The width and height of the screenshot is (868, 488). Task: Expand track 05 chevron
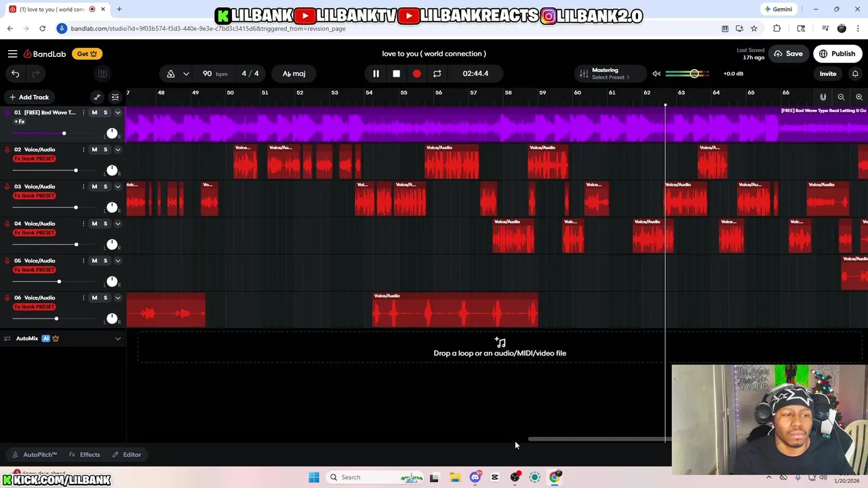pyautogui.click(x=117, y=260)
